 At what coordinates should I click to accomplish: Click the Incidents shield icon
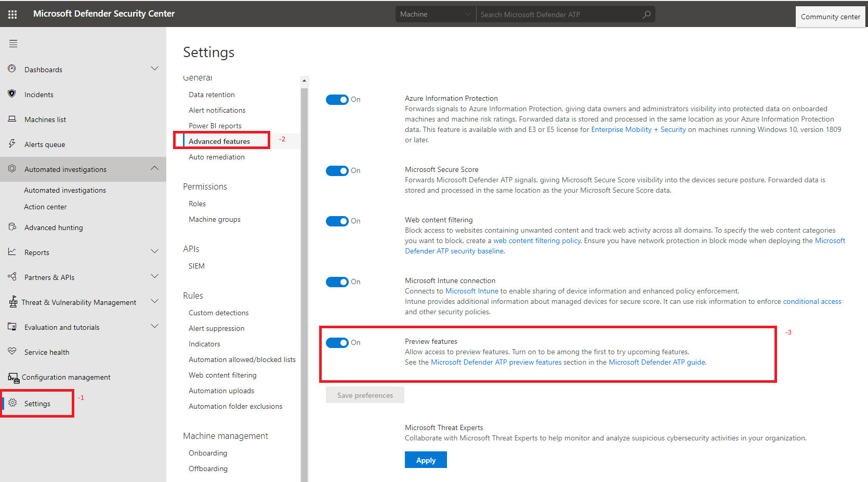pos(12,93)
